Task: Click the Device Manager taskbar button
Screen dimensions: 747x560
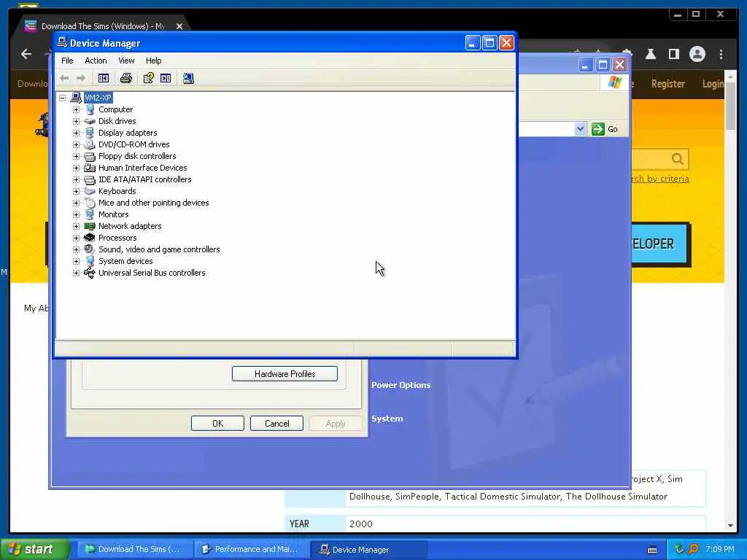Action: pyautogui.click(x=368, y=550)
